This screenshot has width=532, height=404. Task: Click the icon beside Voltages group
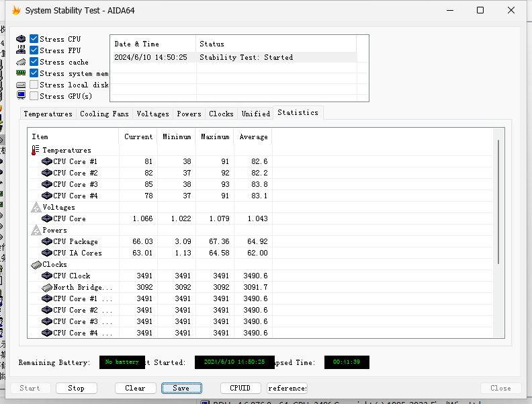coord(36,207)
